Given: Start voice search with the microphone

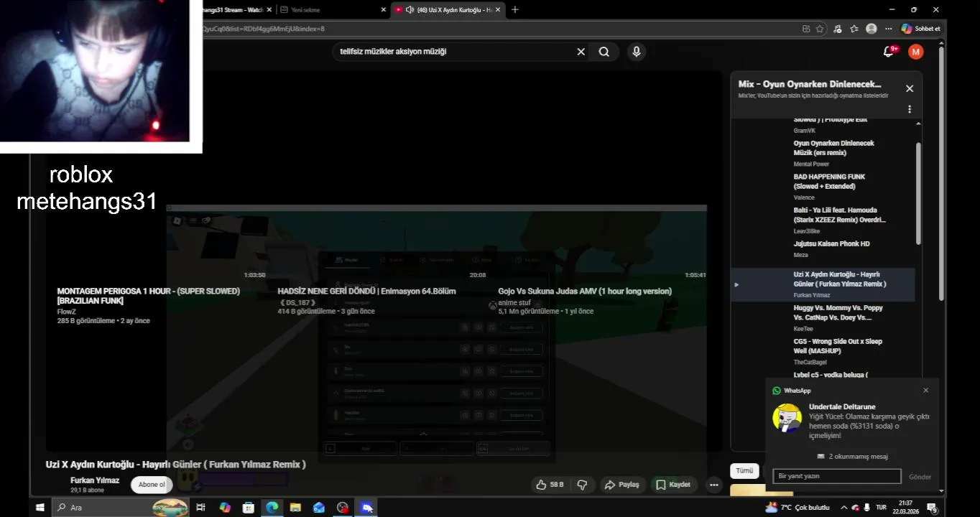Looking at the screenshot, I should [x=636, y=52].
